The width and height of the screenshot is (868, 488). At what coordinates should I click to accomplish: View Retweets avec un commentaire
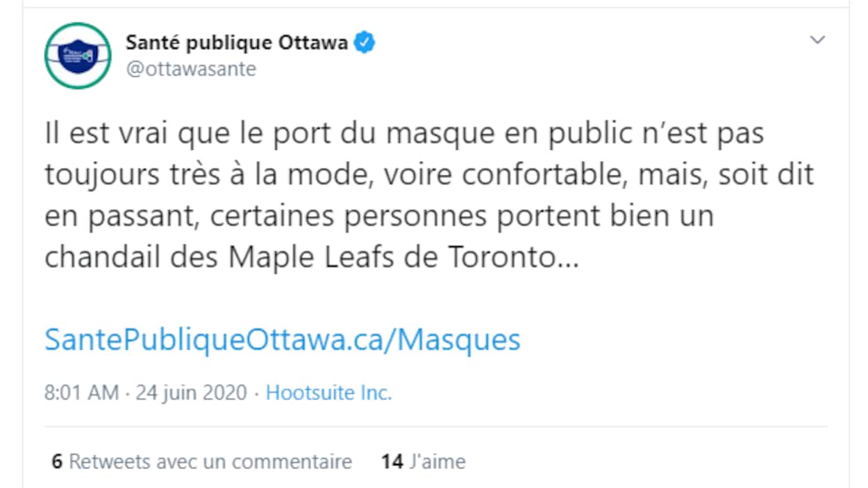coord(210,462)
